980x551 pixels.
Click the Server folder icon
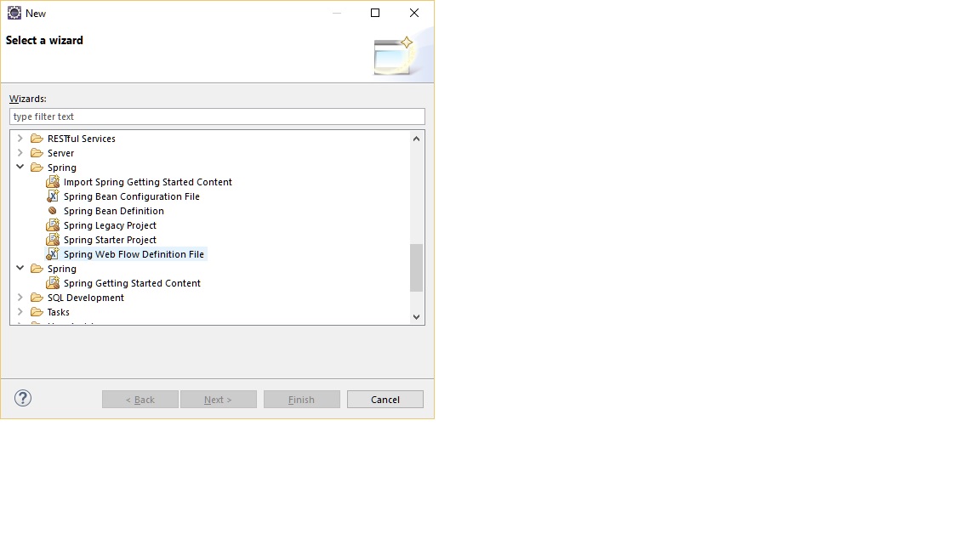(37, 153)
